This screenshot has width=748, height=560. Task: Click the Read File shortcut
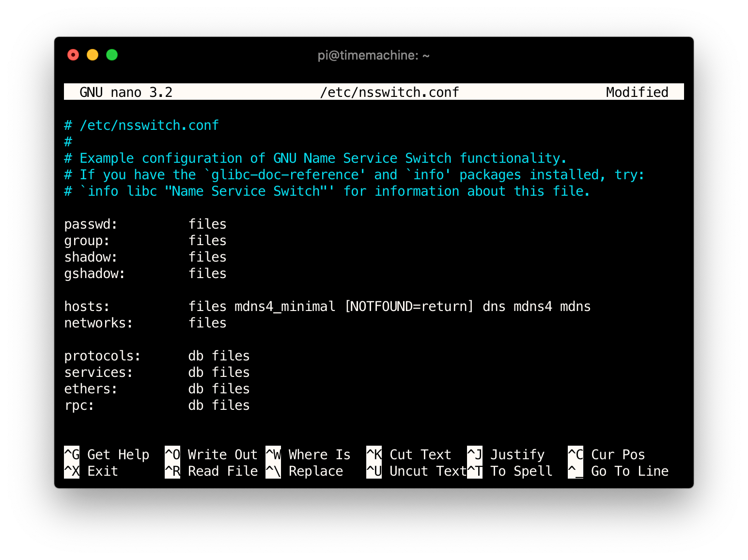tap(222, 471)
